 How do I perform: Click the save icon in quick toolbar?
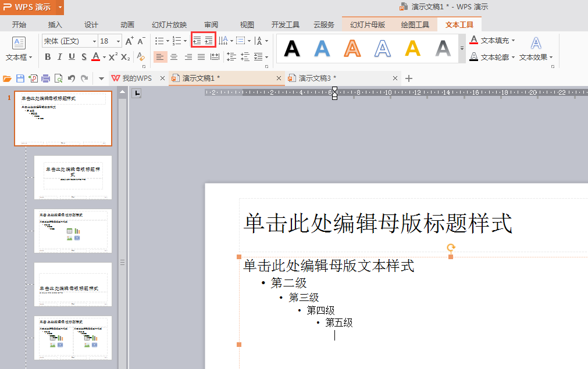20,78
